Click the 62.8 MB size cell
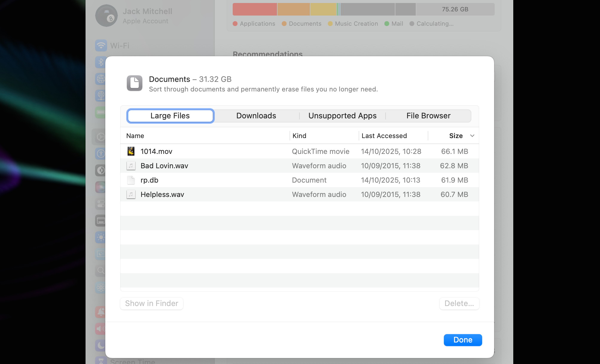 tap(454, 166)
